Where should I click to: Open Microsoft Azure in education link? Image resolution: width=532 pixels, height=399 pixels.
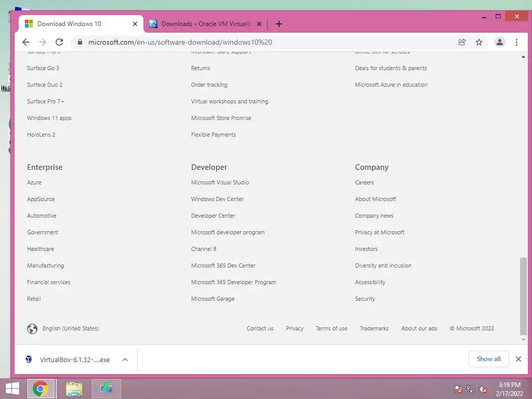coord(391,85)
